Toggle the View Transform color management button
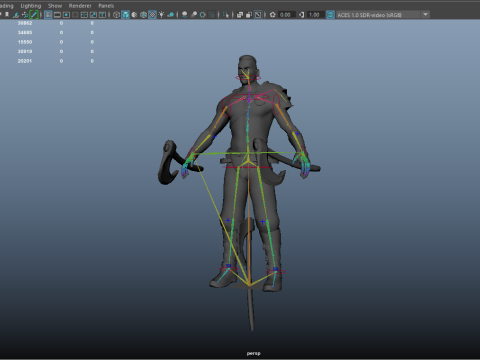Viewport: 480px width, 360px height. pos(330,15)
